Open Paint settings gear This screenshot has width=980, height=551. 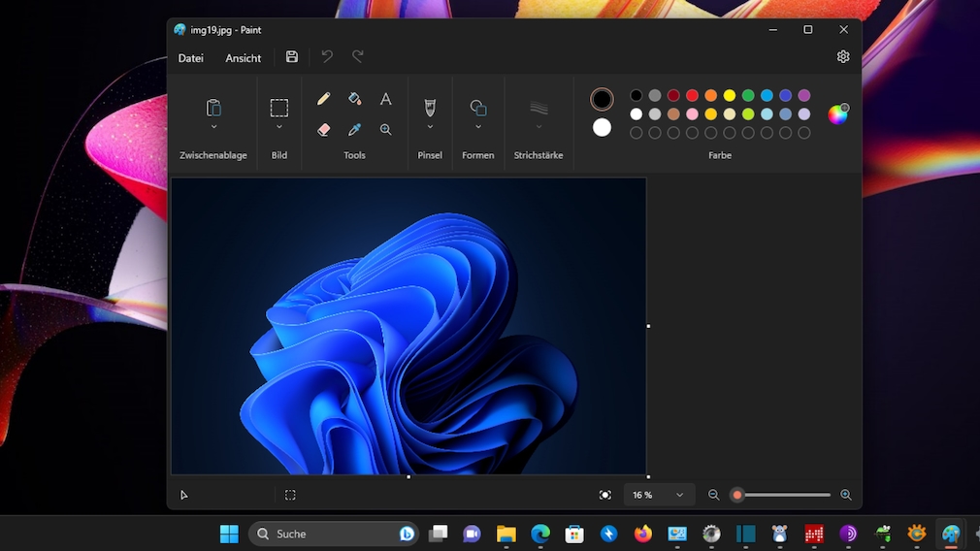(843, 57)
